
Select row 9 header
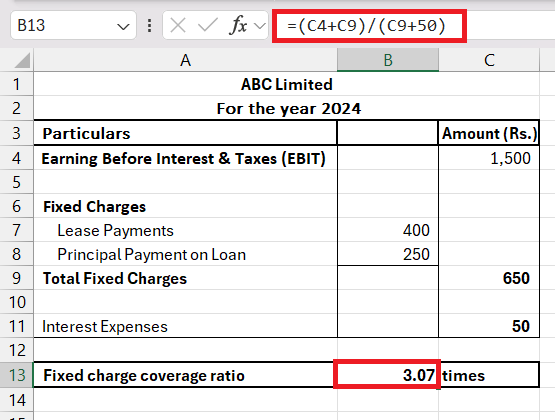pyautogui.click(x=17, y=278)
